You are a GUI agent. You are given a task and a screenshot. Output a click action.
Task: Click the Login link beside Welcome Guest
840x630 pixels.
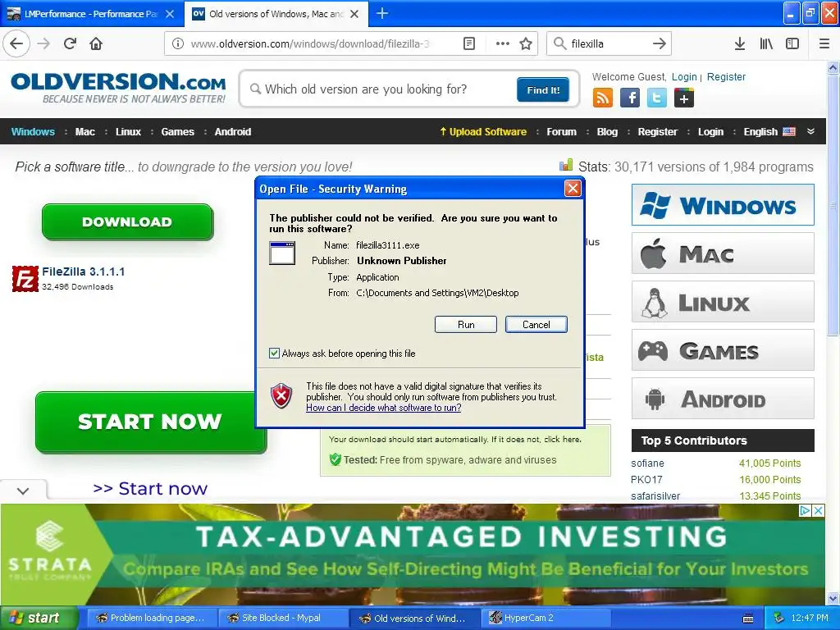coord(684,76)
